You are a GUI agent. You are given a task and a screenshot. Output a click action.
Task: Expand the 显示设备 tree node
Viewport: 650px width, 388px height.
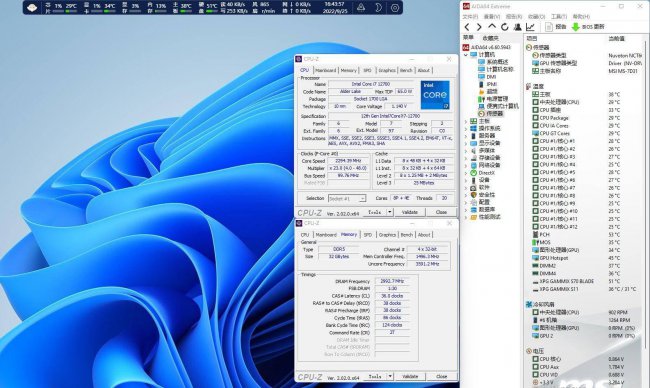click(466, 143)
